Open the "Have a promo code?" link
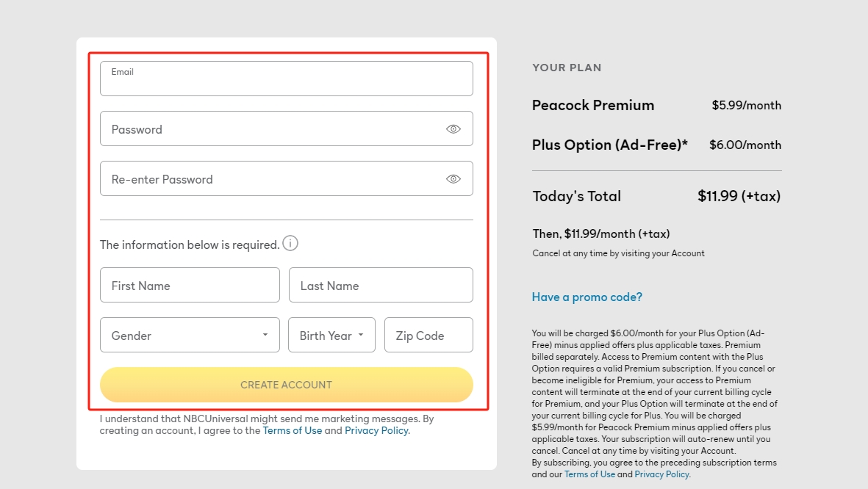The image size is (868, 489). (x=587, y=297)
